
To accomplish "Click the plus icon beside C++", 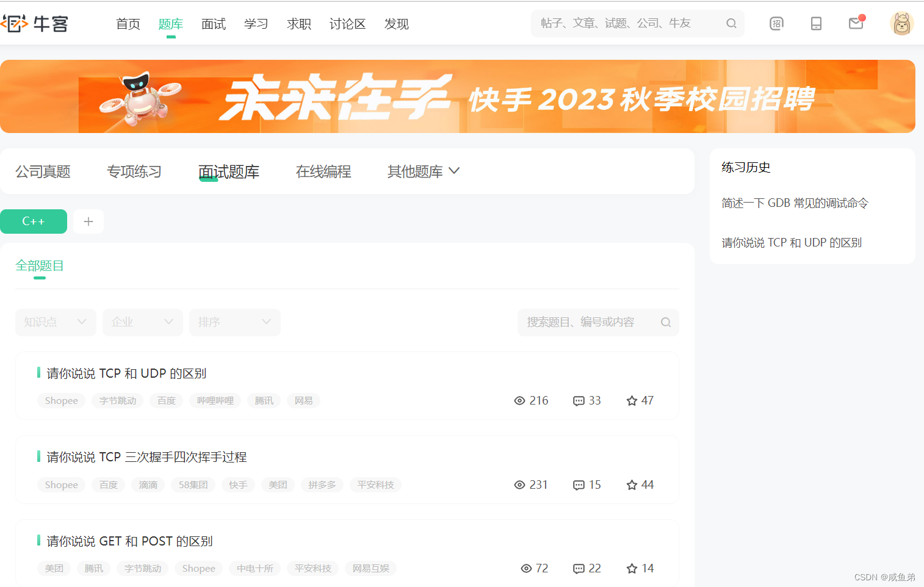I will [88, 221].
